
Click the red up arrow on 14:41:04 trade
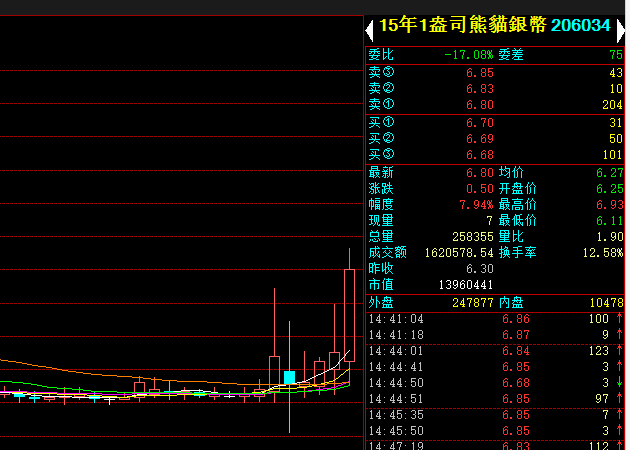point(619,318)
